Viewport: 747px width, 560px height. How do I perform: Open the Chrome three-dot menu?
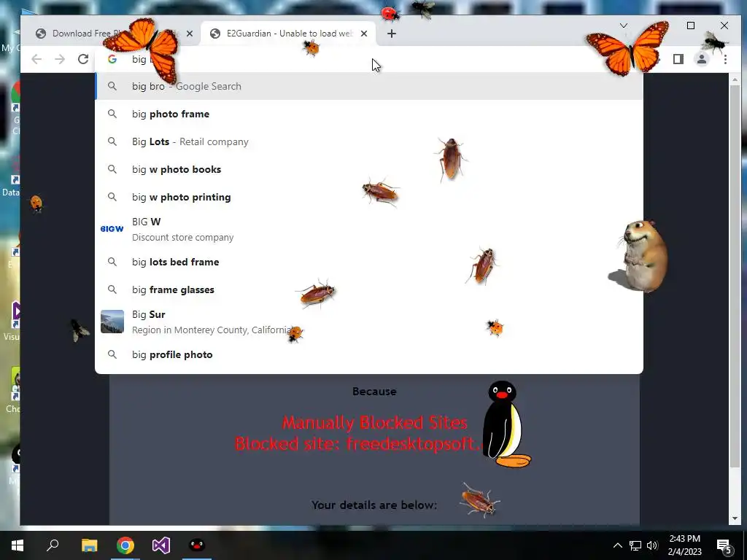(x=725, y=59)
